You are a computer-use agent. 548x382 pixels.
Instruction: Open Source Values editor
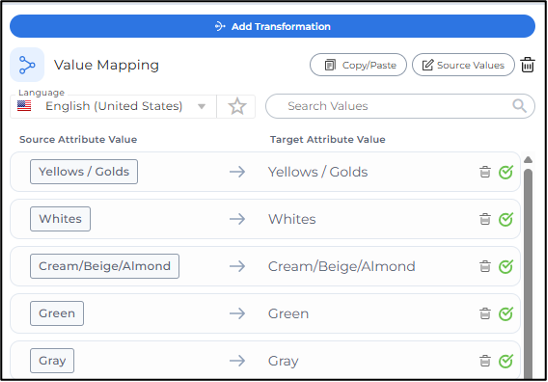(463, 65)
